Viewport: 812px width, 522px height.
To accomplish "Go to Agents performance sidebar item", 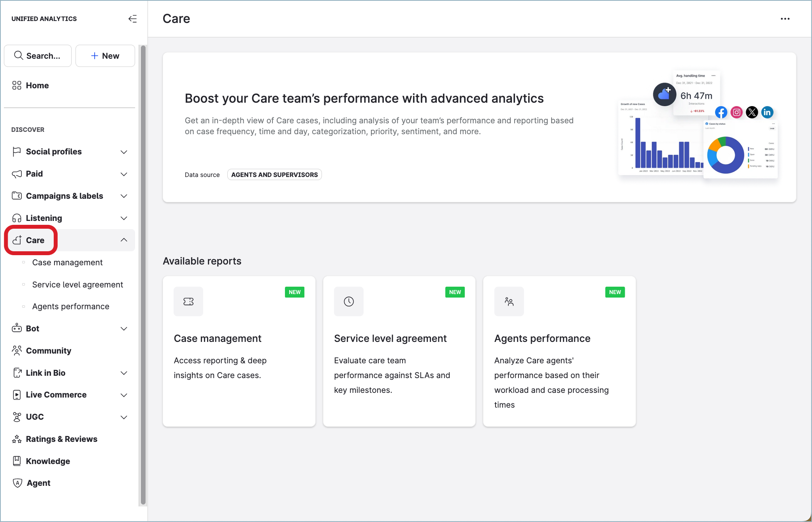I will click(x=70, y=307).
